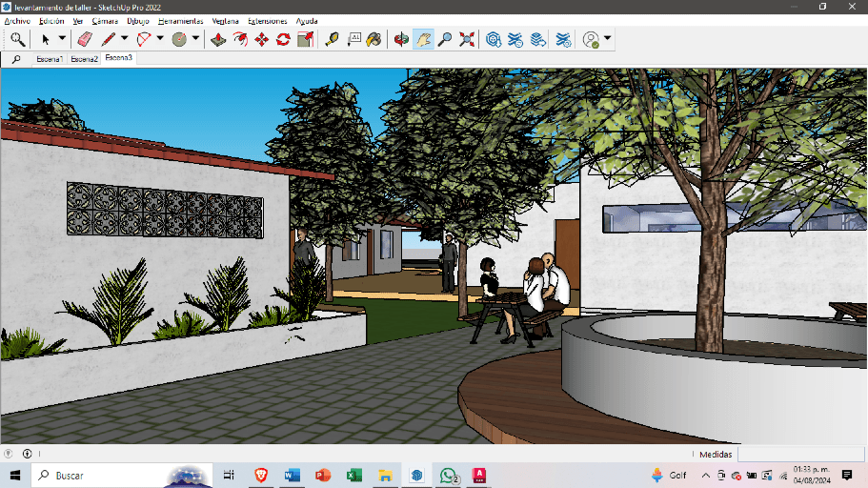Open the Cámara menu
The image size is (868, 488).
click(x=105, y=21)
